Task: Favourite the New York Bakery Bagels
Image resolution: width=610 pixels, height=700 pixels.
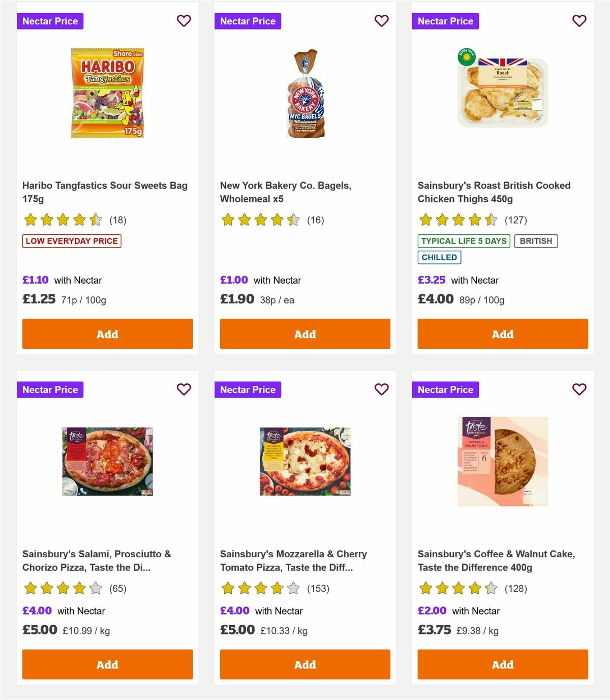Action: click(x=381, y=21)
